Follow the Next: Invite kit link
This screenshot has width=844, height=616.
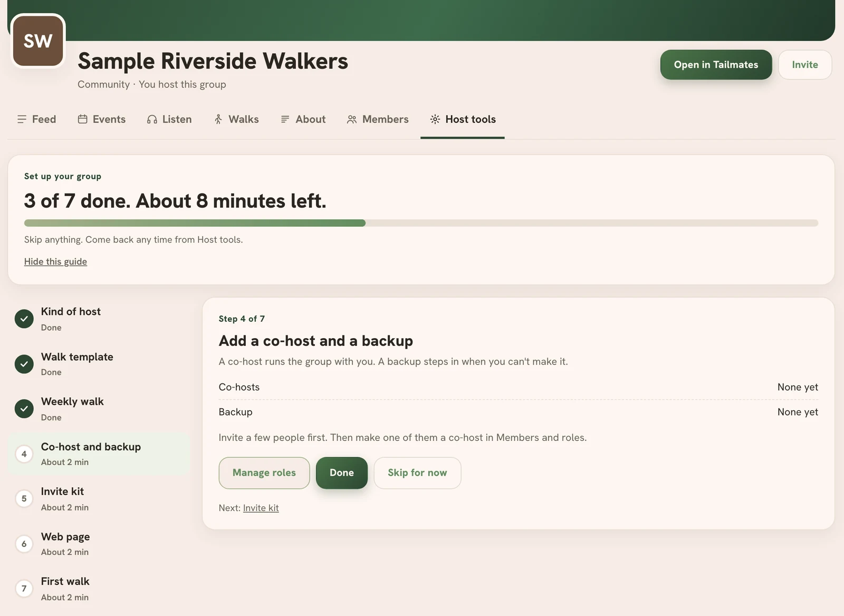[x=261, y=508]
